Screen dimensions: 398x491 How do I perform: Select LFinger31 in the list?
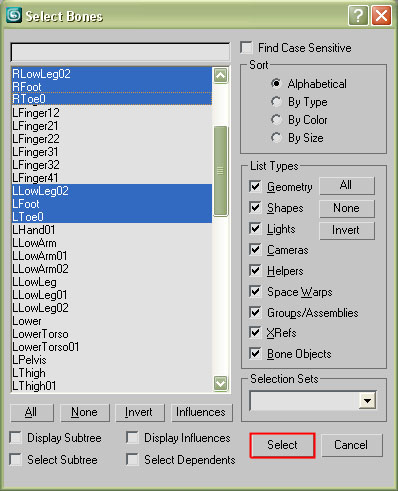(x=112, y=152)
